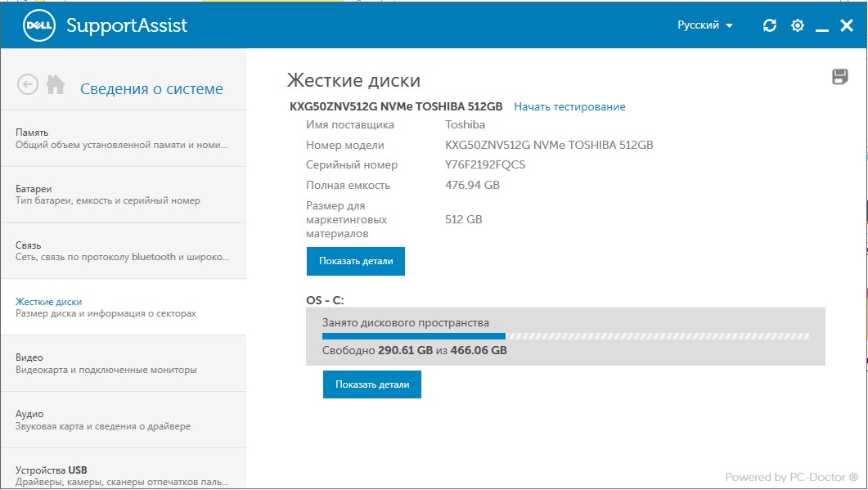Click the OS - C: volume label
The width and height of the screenshot is (868, 490).
[x=325, y=300]
